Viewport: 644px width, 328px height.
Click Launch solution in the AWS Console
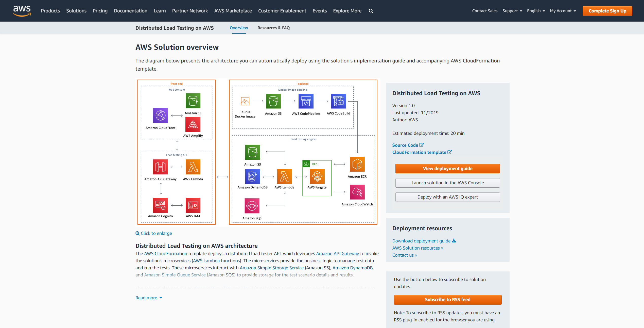(447, 183)
